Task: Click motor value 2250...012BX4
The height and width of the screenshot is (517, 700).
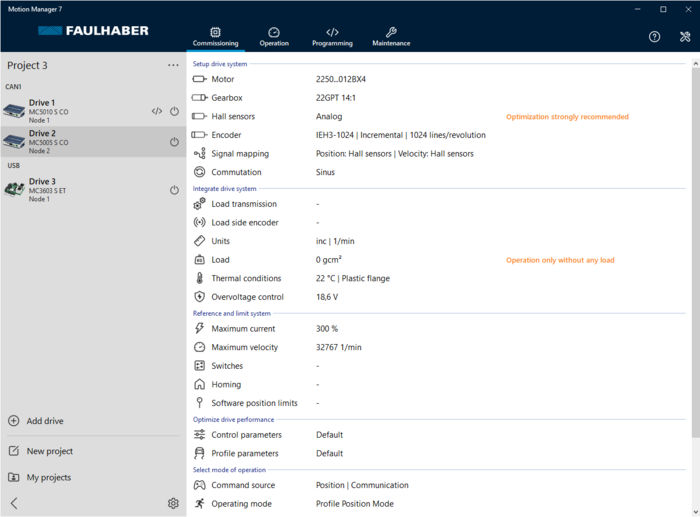Action: (x=341, y=79)
